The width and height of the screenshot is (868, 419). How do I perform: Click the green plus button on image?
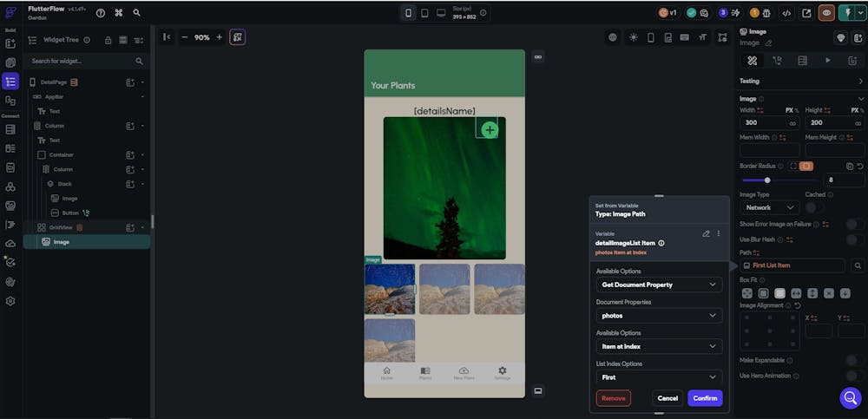pos(490,130)
